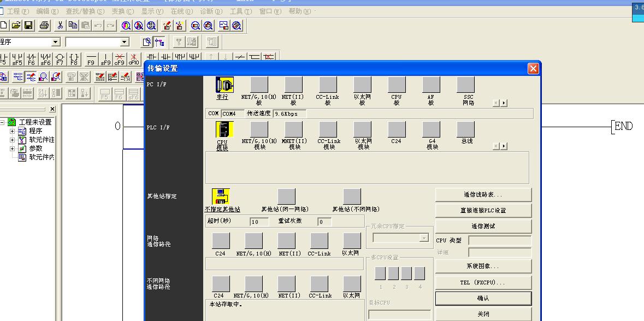Select the CPU 模块 icon in PLC I/F

pos(224,130)
